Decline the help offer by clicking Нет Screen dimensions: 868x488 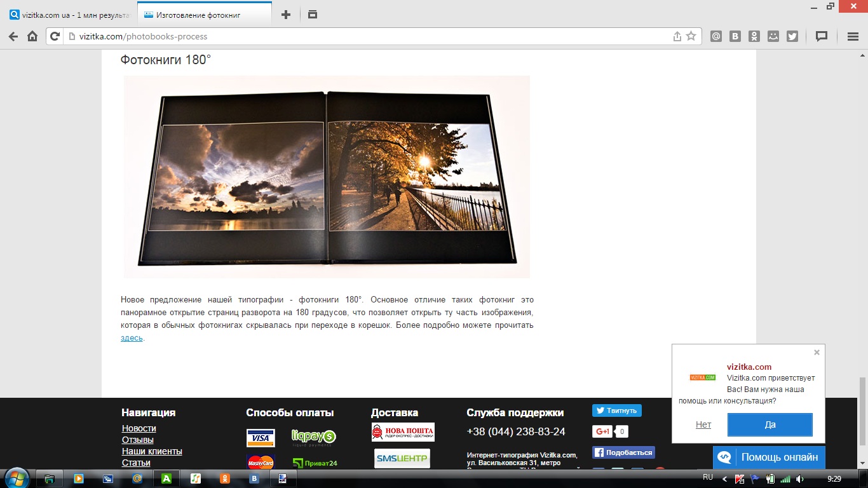[703, 424]
